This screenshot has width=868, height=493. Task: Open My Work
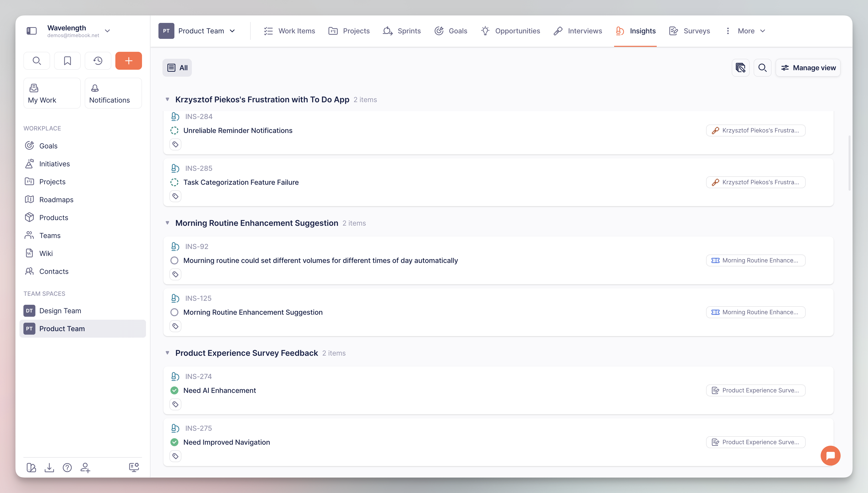(52, 93)
